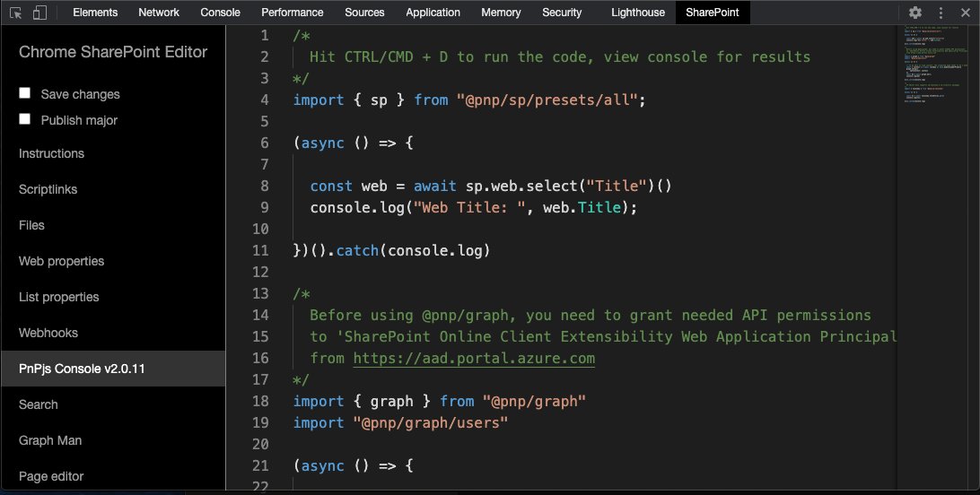The height and width of the screenshot is (495, 980).
Task: Open Graph Man in the sidebar
Action: pos(113,440)
